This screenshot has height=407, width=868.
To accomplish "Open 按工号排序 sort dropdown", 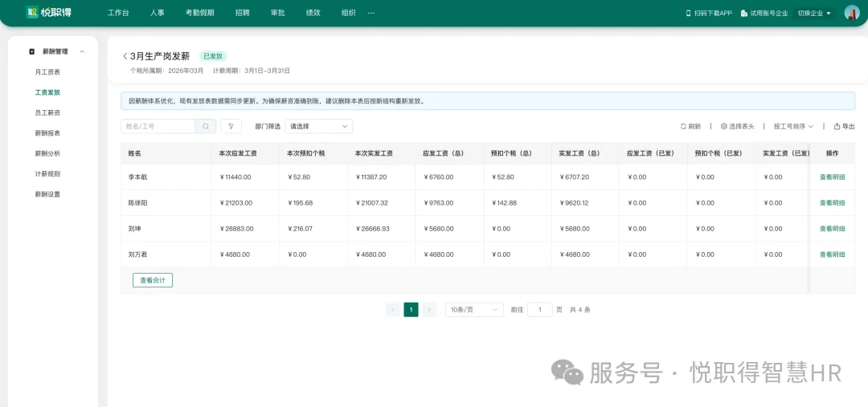I will (793, 126).
